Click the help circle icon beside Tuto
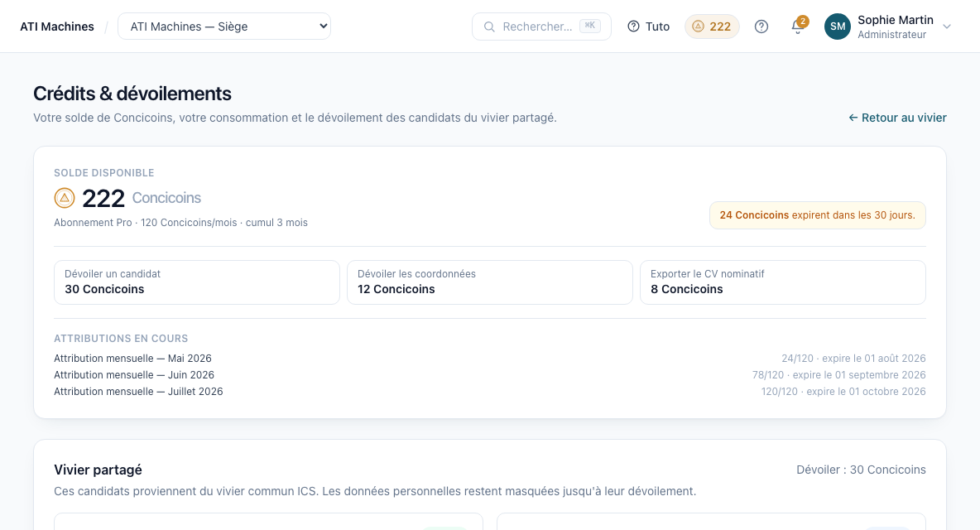Image resolution: width=980 pixels, height=530 pixels. [x=633, y=26]
